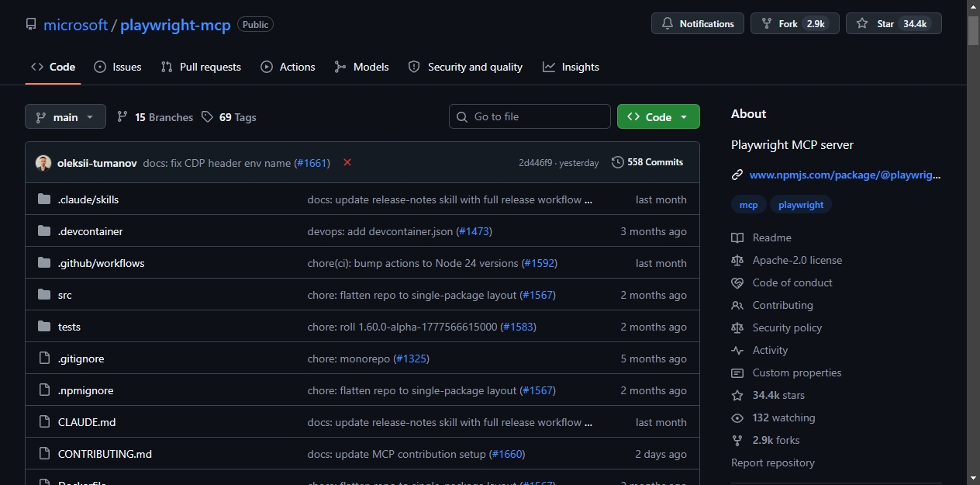Open the .devcontainer folder name
The width and height of the screenshot is (980, 485).
point(90,231)
